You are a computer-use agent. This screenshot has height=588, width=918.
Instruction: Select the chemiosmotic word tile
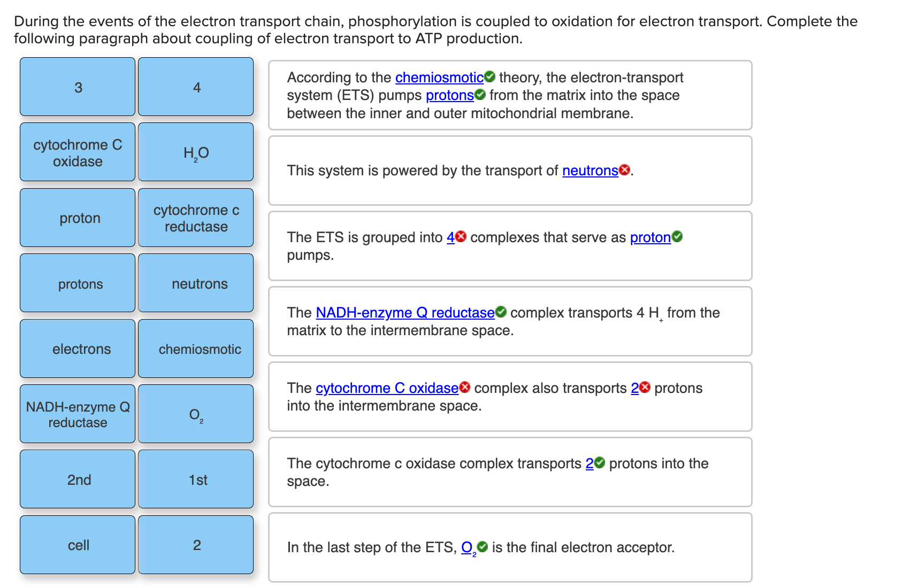click(195, 349)
